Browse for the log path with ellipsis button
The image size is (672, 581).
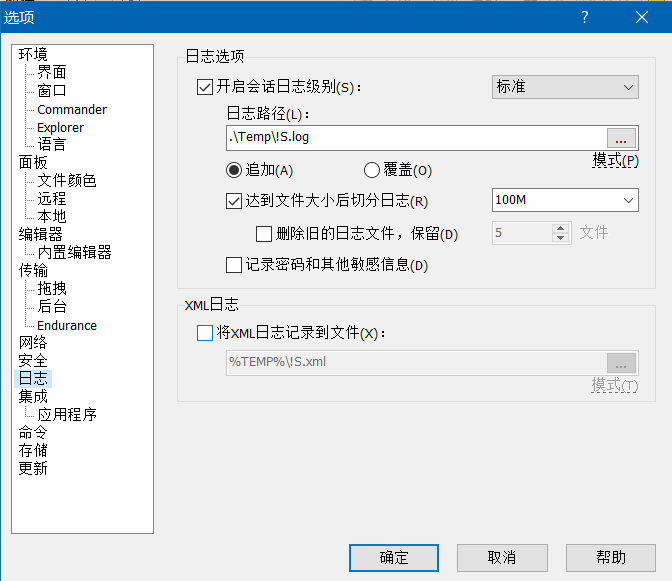click(621, 138)
